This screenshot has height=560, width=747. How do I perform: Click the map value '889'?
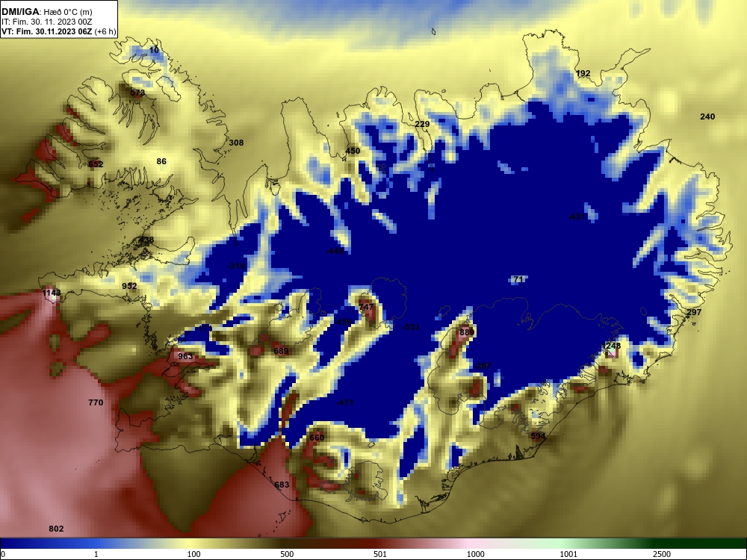(467, 332)
